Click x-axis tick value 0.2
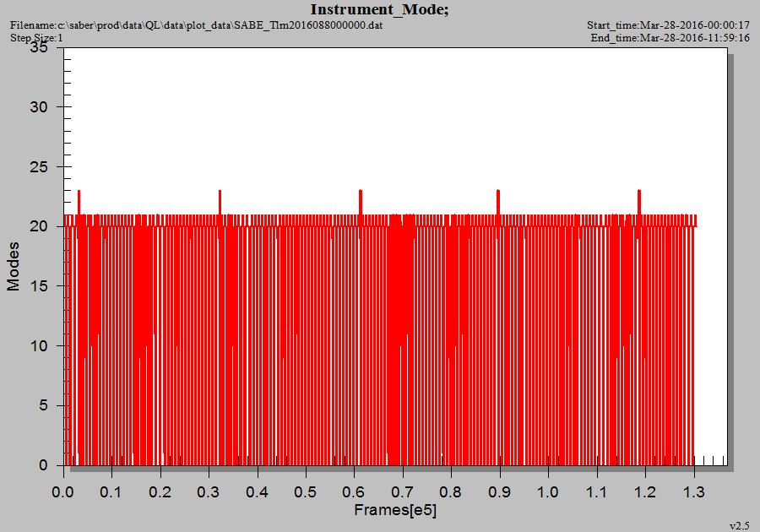The image size is (760, 532). pos(160,492)
